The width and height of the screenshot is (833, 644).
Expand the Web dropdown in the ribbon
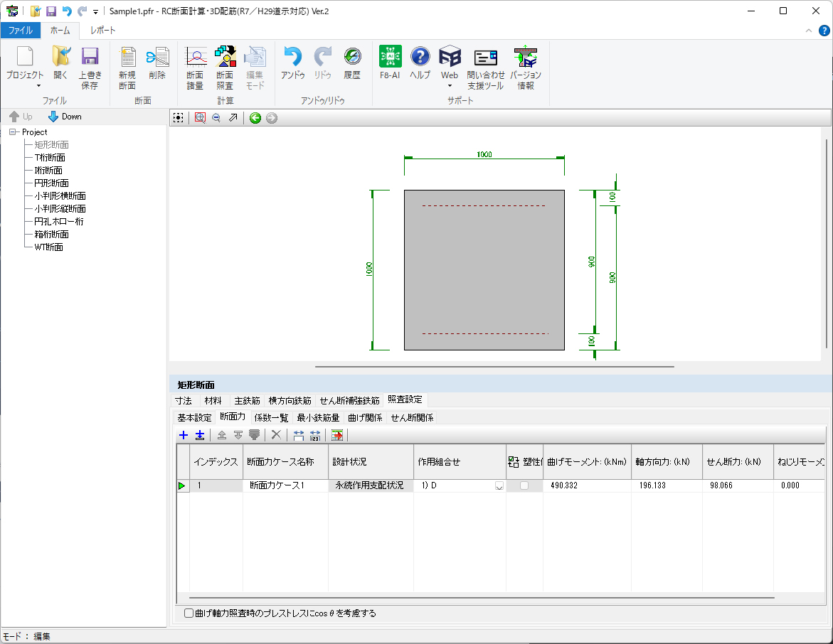(450, 85)
